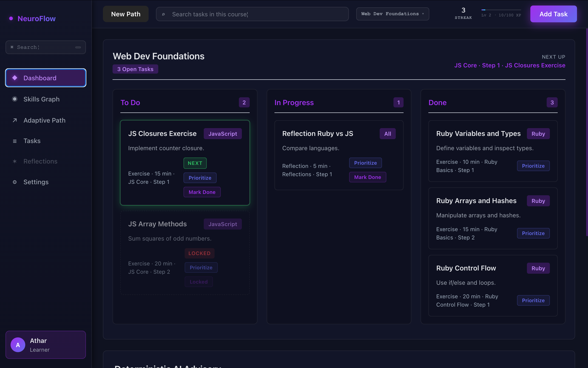Prioritize the JS Array Methods task

tap(201, 267)
